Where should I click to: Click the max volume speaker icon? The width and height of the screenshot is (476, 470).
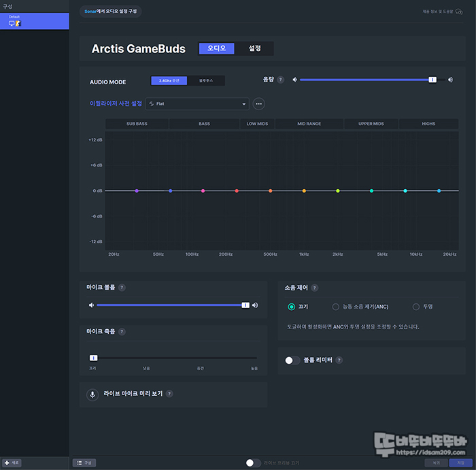[450, 80]
